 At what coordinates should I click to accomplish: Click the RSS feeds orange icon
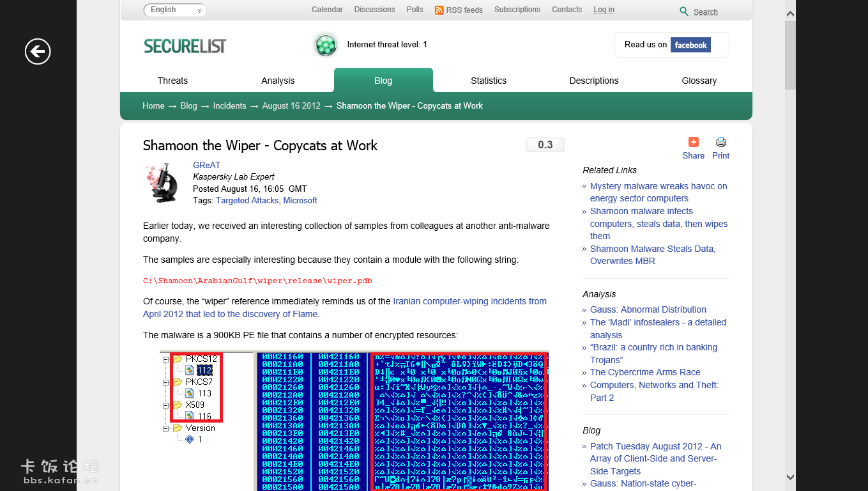pos(439,10)
